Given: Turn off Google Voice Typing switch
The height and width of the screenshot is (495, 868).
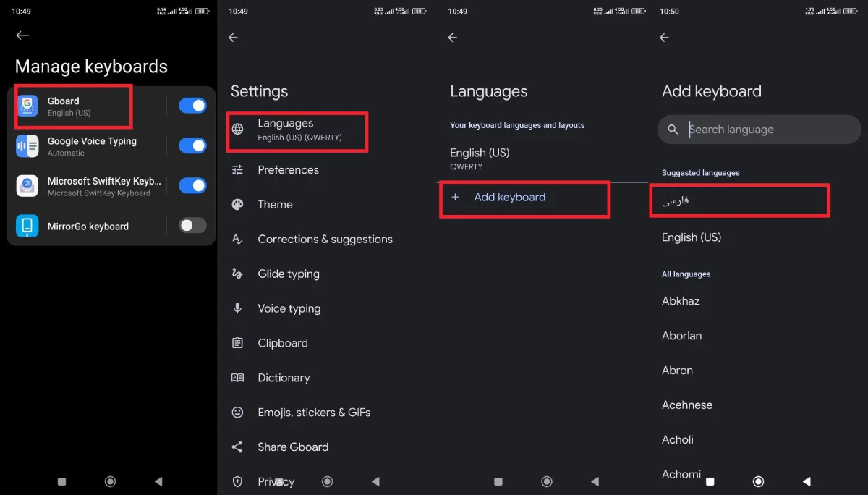Looking at the screenshot, I should (x=192, y=146).
